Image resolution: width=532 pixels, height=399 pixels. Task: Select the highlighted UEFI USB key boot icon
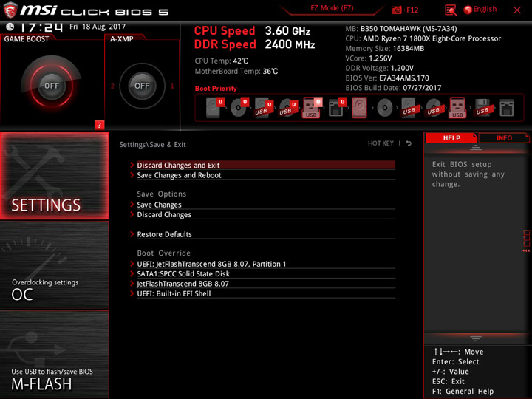click(312, 108)
